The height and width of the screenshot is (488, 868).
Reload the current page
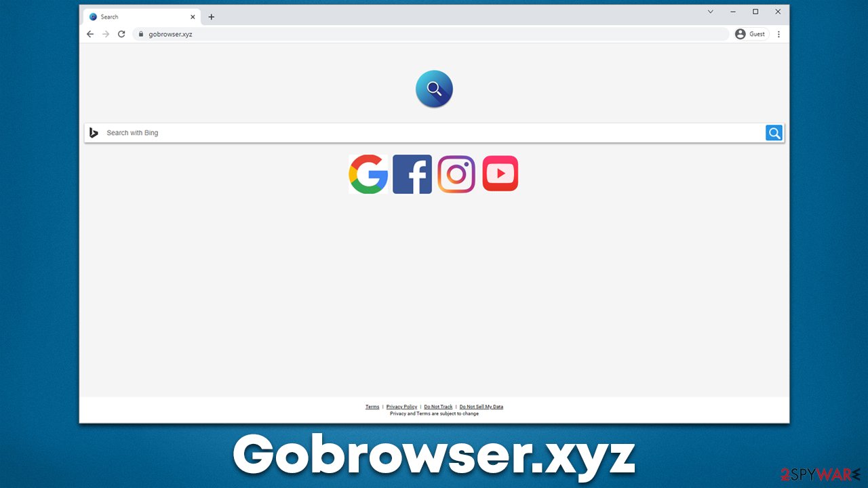pos(121,34)
